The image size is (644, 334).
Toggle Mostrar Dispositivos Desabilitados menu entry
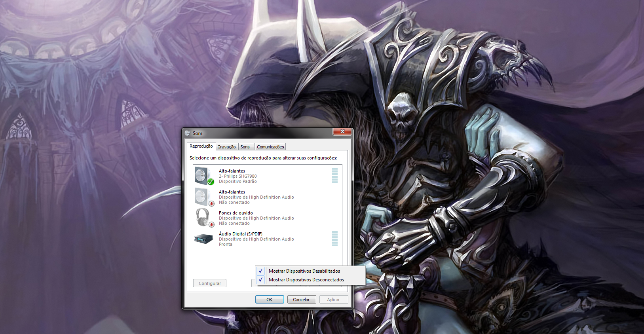[310, 271]
